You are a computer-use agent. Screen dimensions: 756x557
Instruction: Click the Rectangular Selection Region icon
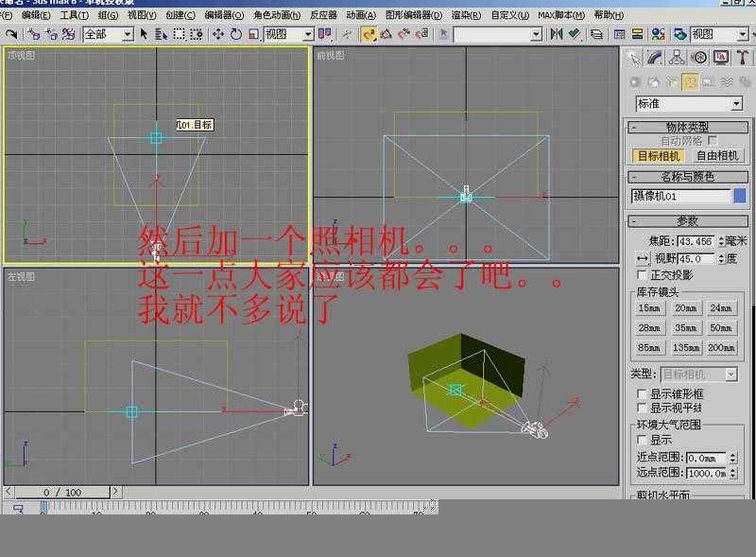(179, 34)
